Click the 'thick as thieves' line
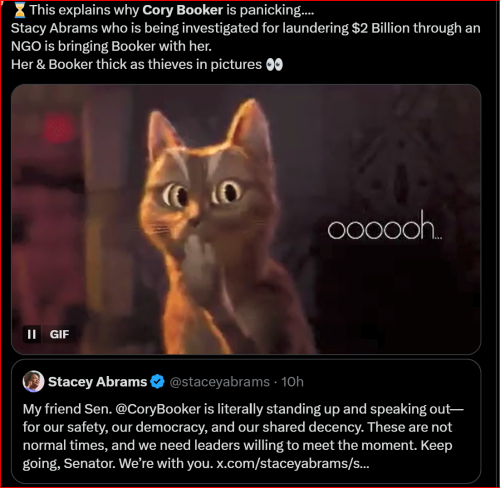 (x=147, y=65)
